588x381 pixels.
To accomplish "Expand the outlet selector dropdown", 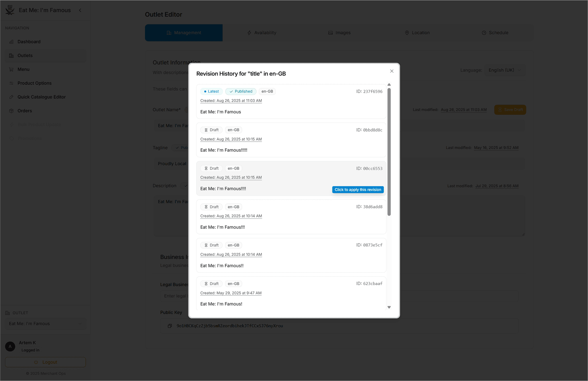I will point(45,324).
